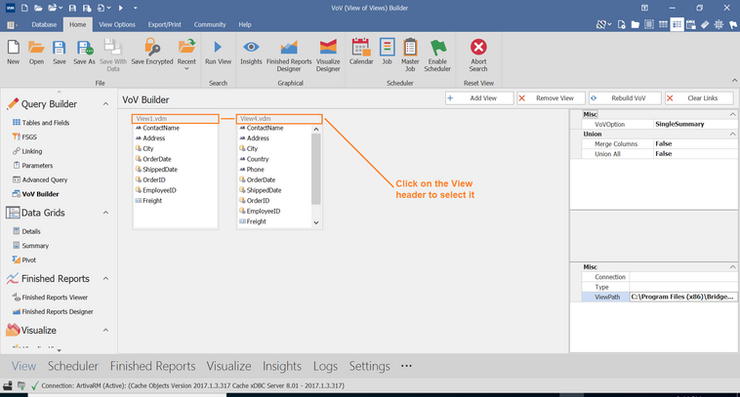This screenshot has width=740, height=397.
Task: Show more bottom tabs via ellipsis
Action: click(x=406, y=366)
